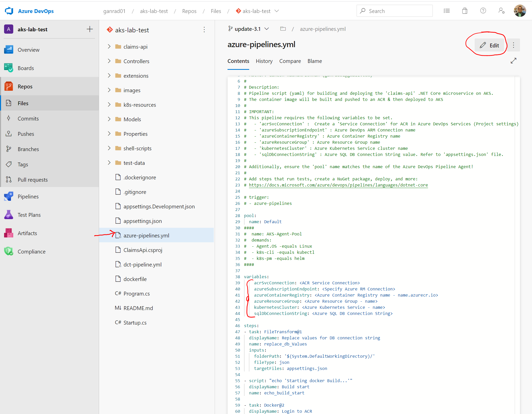532x414 pixels.
Task: Open More actions menu beside Edit button
Action: pyautogui.click(x=513, y=45)
